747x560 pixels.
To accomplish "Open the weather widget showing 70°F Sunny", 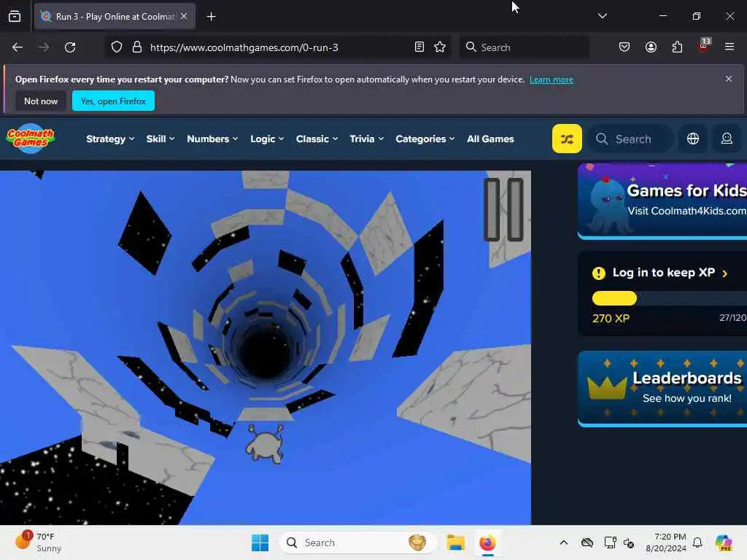I will [39, 542].
